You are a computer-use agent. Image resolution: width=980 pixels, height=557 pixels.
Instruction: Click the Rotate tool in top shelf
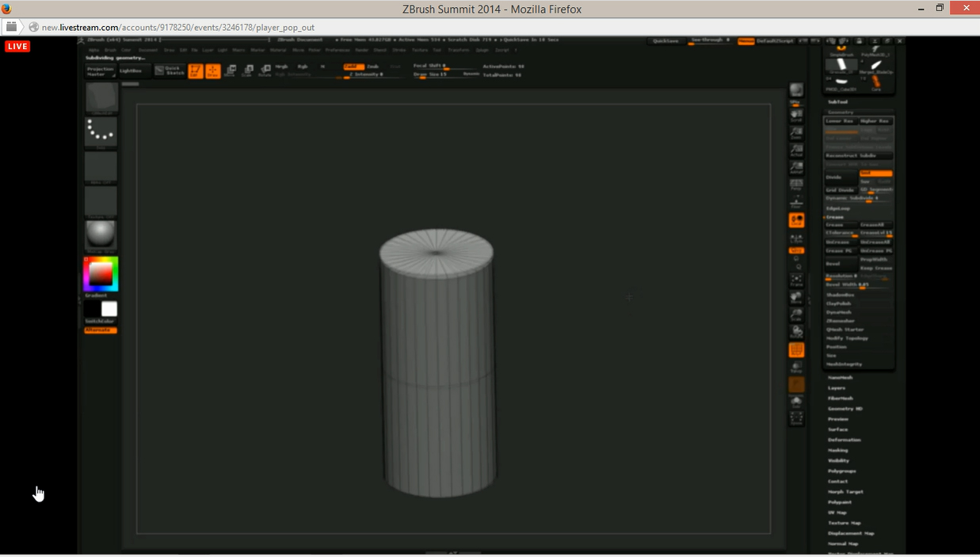[265, 71]
